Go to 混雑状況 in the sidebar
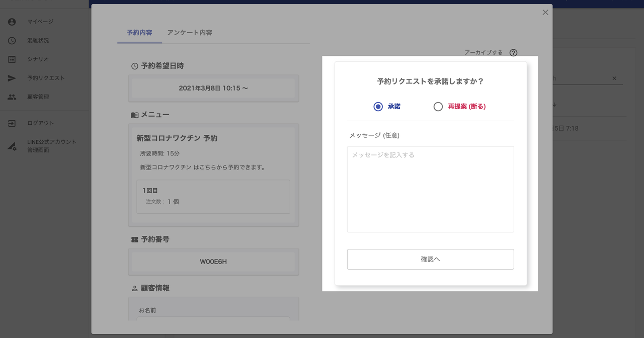644x338 pixels. point(38,41)
